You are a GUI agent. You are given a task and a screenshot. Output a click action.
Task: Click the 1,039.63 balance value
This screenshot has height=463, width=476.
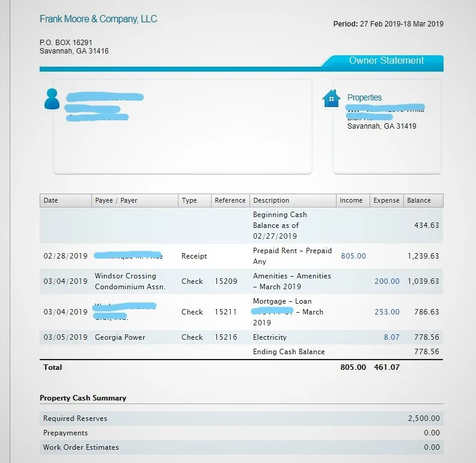[423, 281]
